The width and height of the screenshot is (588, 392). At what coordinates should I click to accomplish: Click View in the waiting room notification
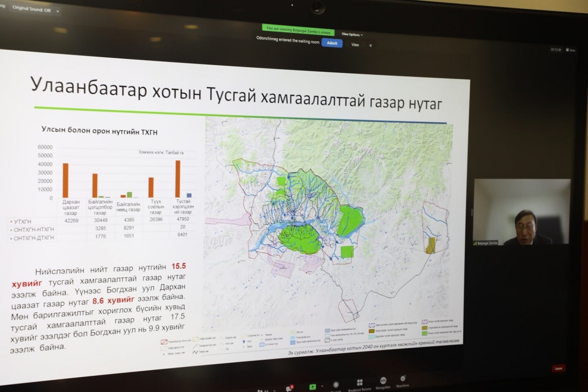click(355, 45)
